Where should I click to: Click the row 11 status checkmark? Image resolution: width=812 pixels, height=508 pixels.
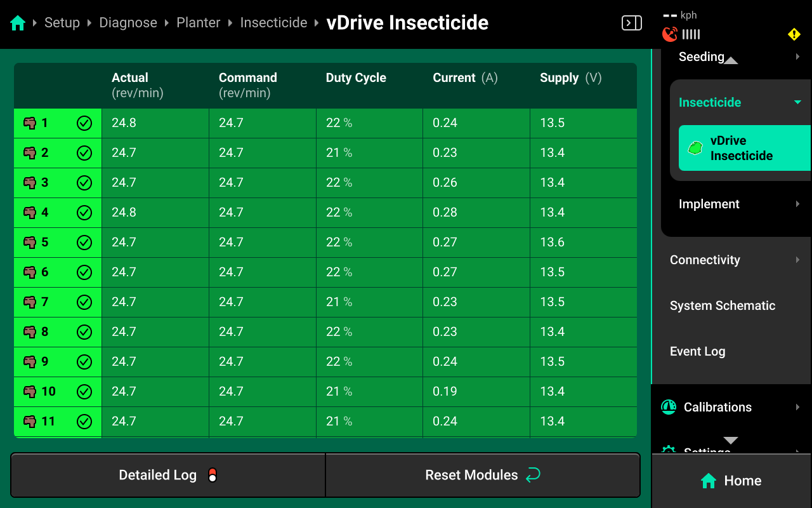(x=84, y=422)
